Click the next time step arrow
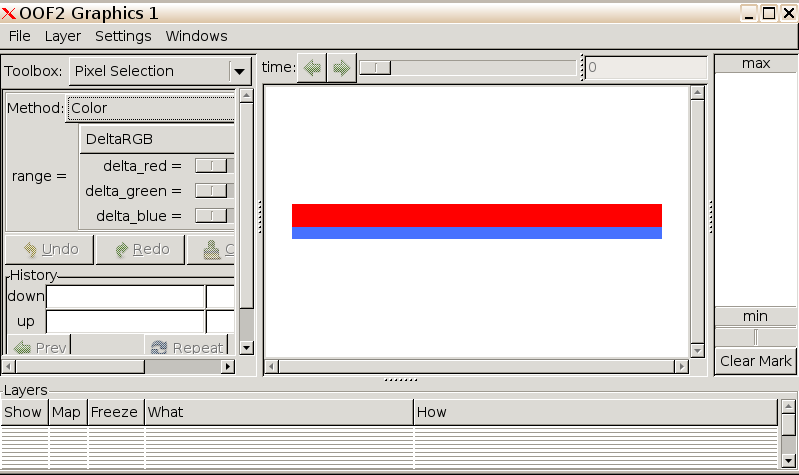This screenshot has width=799, height=475. pos(341,68)
